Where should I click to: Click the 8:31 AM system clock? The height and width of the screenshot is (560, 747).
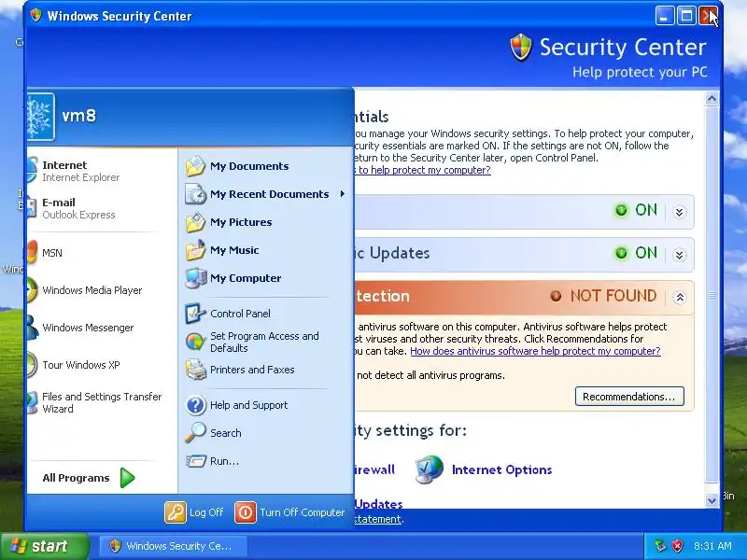[712, 546]
